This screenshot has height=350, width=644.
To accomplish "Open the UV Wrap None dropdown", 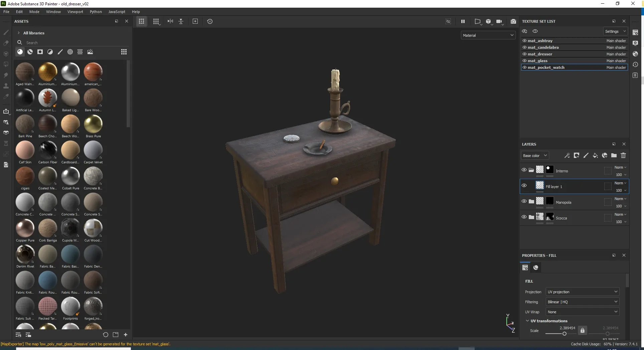I will 583,312.
